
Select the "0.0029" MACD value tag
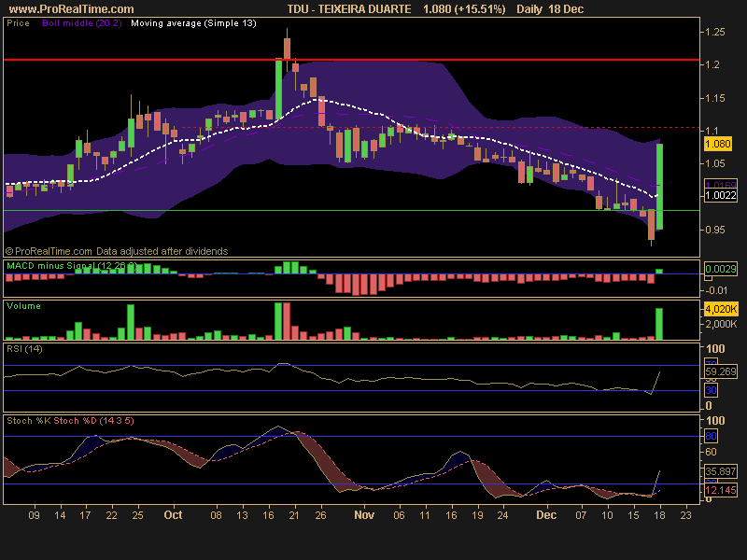720,269
